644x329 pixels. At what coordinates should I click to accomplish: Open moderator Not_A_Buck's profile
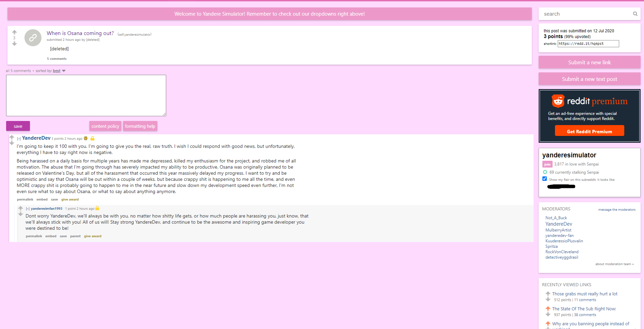point(556,218)
